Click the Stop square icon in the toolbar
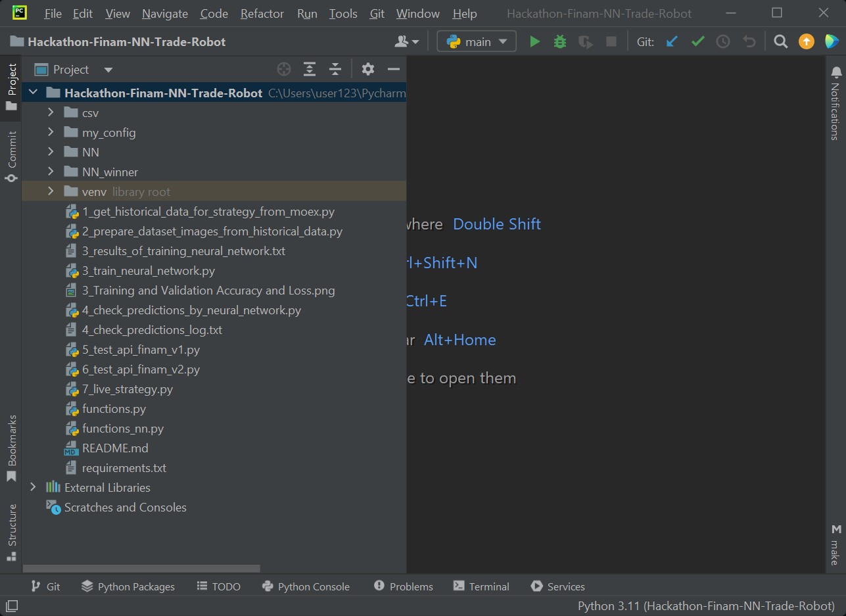 (611, 41)
